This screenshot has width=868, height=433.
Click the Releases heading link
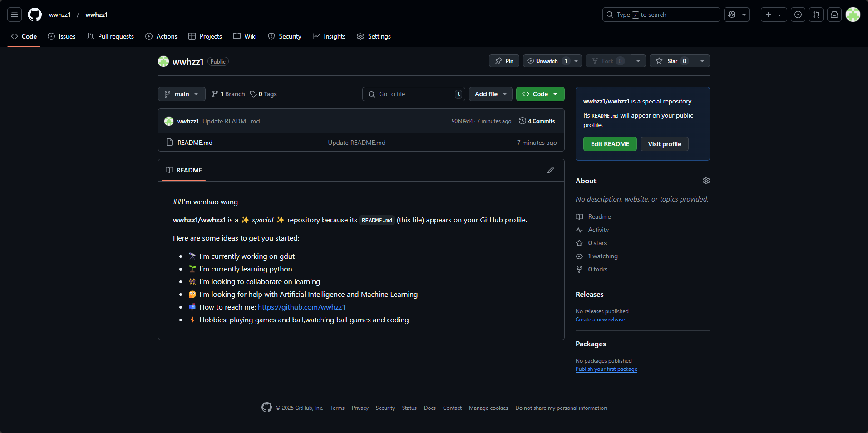(x=590, y=295)
